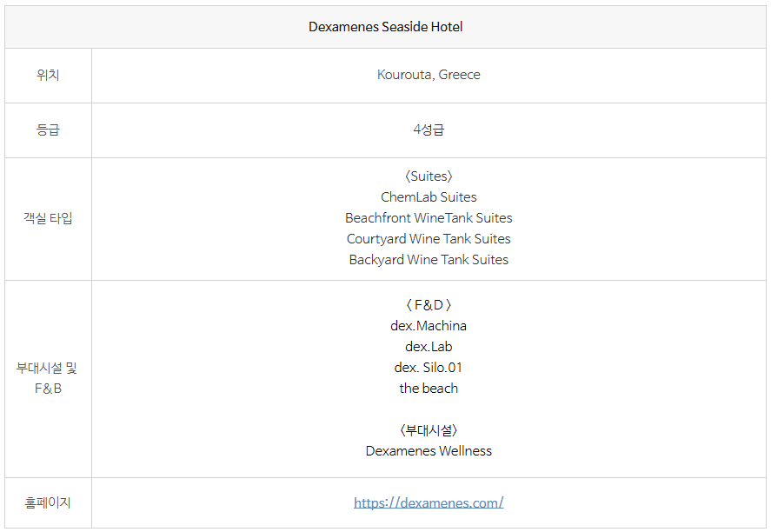771x532 pixels.
Task: Click the <Suites> heading text
Action: pyautogui.click(x=429, y=176)
